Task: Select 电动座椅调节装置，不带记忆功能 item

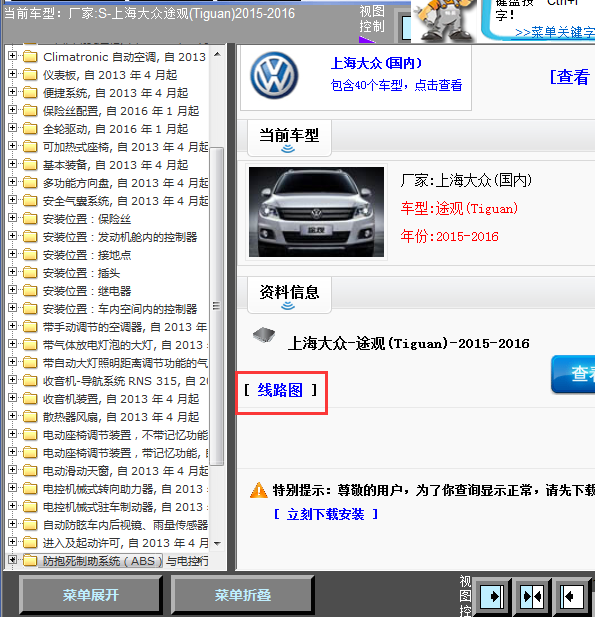Action: click(126, 435)
